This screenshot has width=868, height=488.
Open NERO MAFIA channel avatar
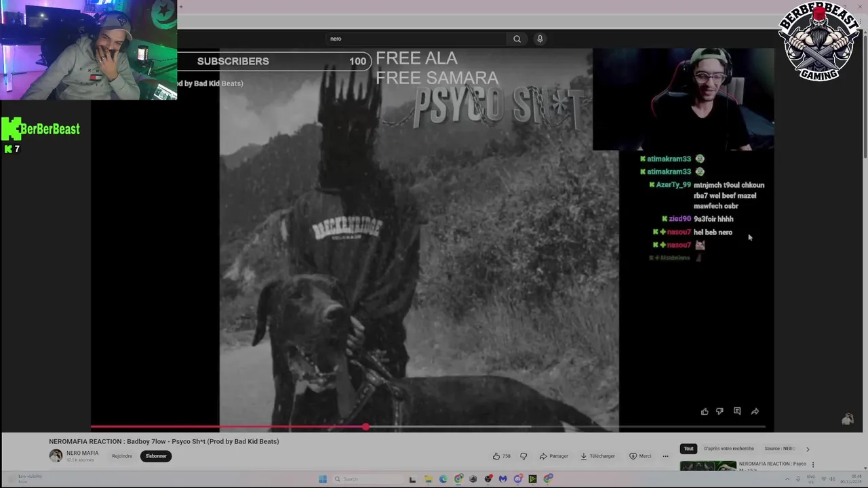56,455
